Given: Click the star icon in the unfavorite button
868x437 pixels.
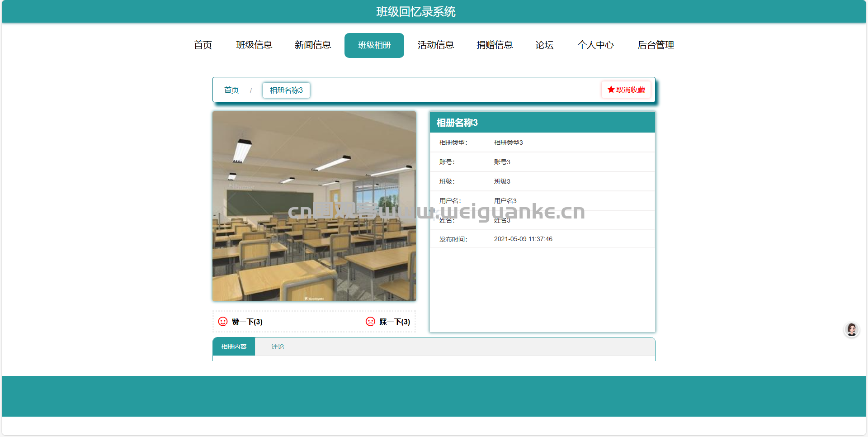Looking at the screenshot, I should pos(611,90).
